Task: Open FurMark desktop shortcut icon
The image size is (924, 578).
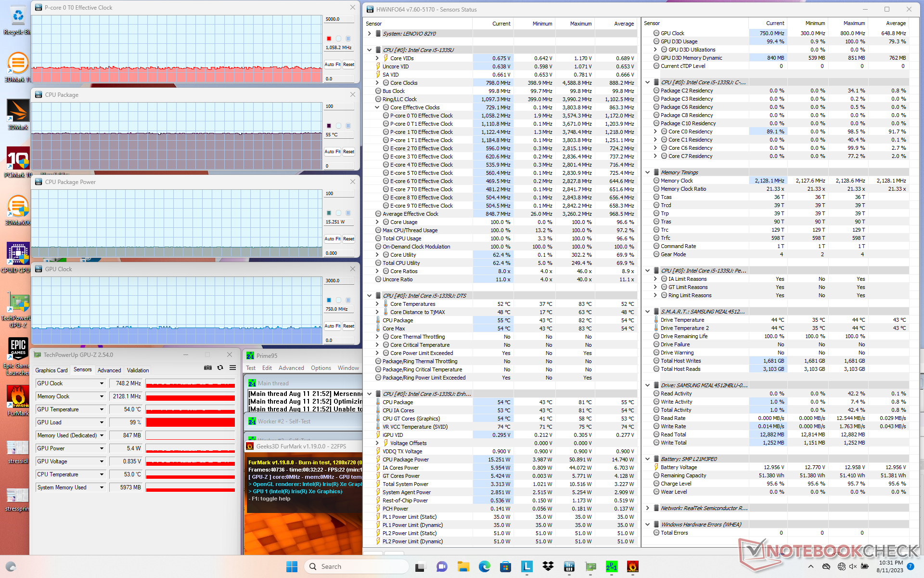Action: 18,397
